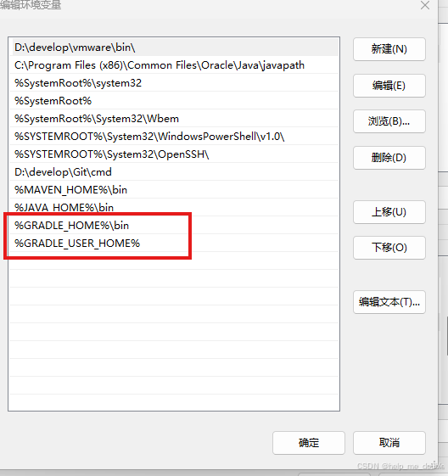
Task: Move the entry down with 下移(O)
Action: (x=389, y=248)
